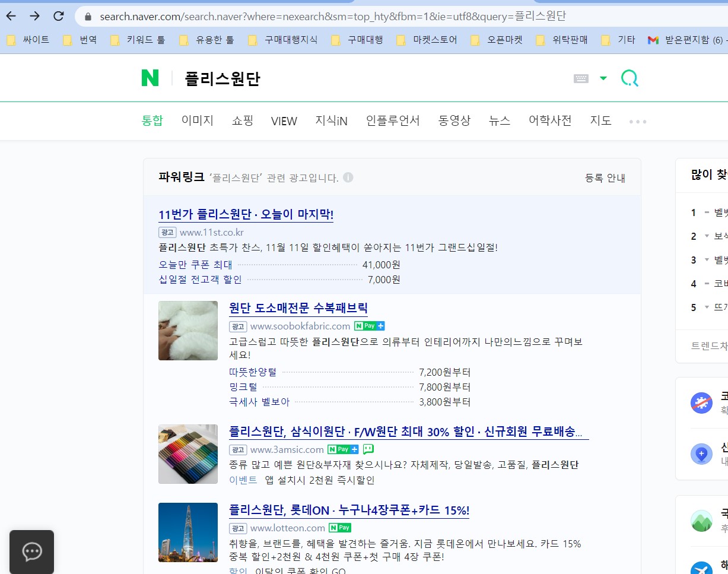Expand the green dropdown arrow in the search bar
728x574 pixels.
click(603, 78)
